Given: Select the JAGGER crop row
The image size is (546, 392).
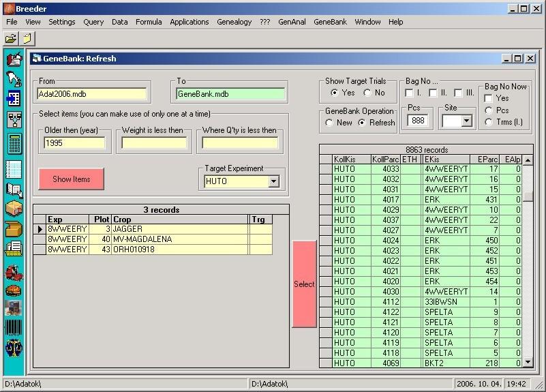Looking at the screenshot, I should pyautogui.click(x=159, y=229).
